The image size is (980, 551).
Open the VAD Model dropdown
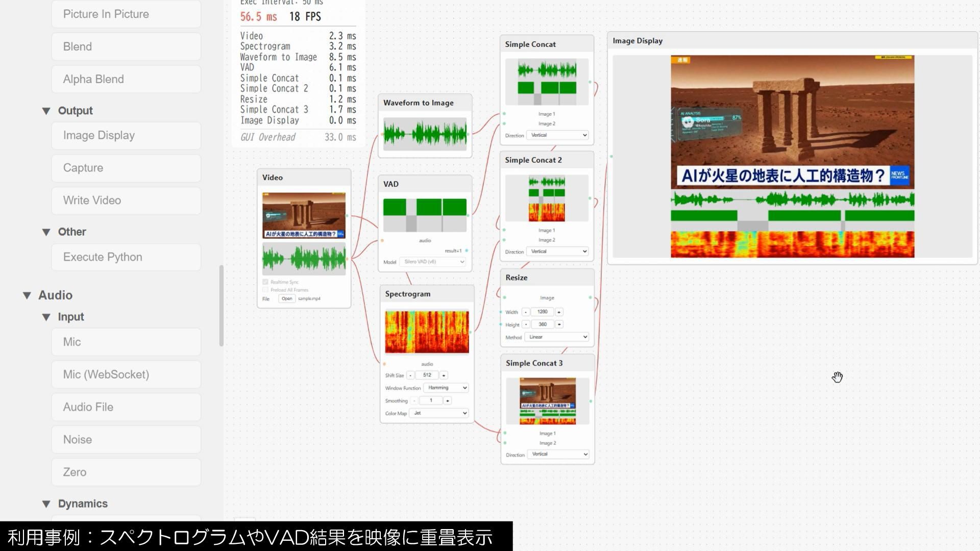click(432, 262)
